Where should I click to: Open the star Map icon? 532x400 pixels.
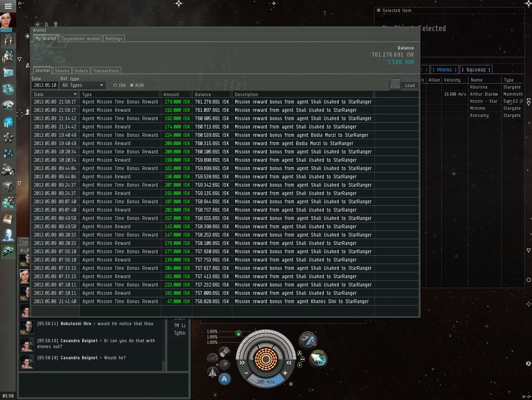coord(8,154)
